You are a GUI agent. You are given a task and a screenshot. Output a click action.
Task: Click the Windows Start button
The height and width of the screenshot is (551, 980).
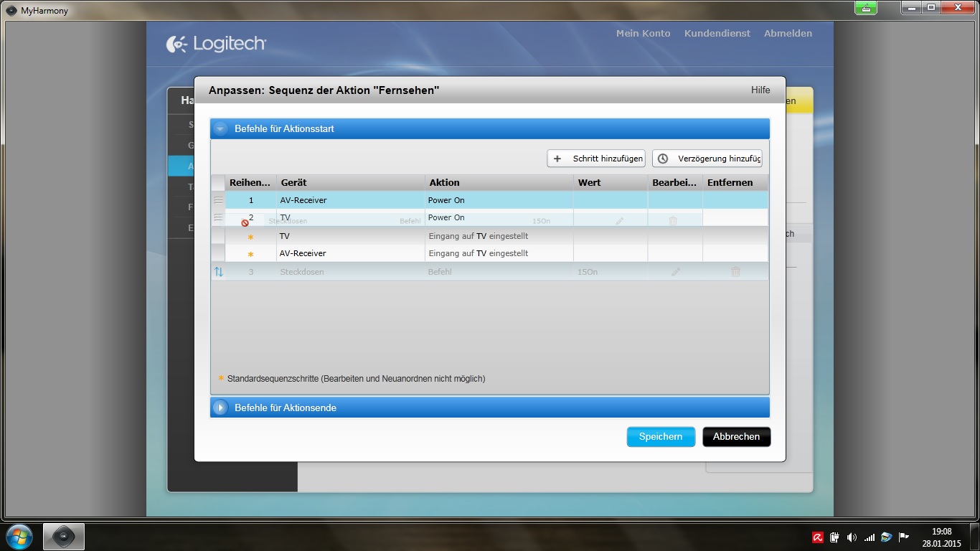(19, 537)
